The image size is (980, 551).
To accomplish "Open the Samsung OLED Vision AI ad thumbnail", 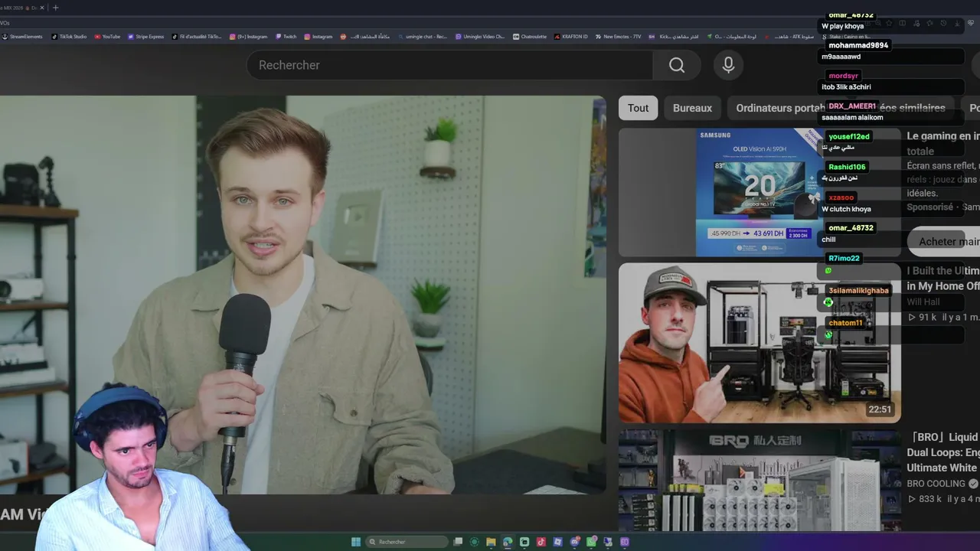I will pos(759,192).
